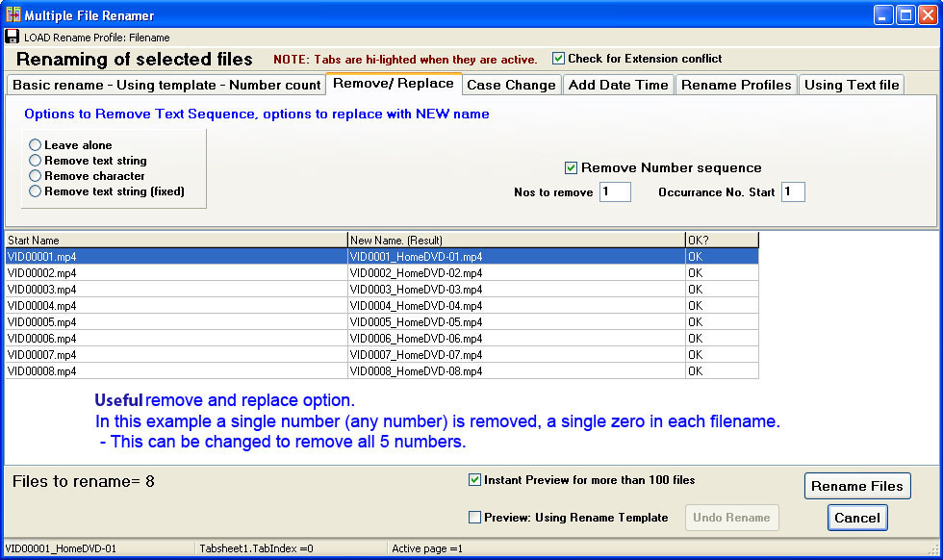The width and height of the screenshot is (943, 560).
Task: Click the Cancel button
Action: click(x=857, y=518)
